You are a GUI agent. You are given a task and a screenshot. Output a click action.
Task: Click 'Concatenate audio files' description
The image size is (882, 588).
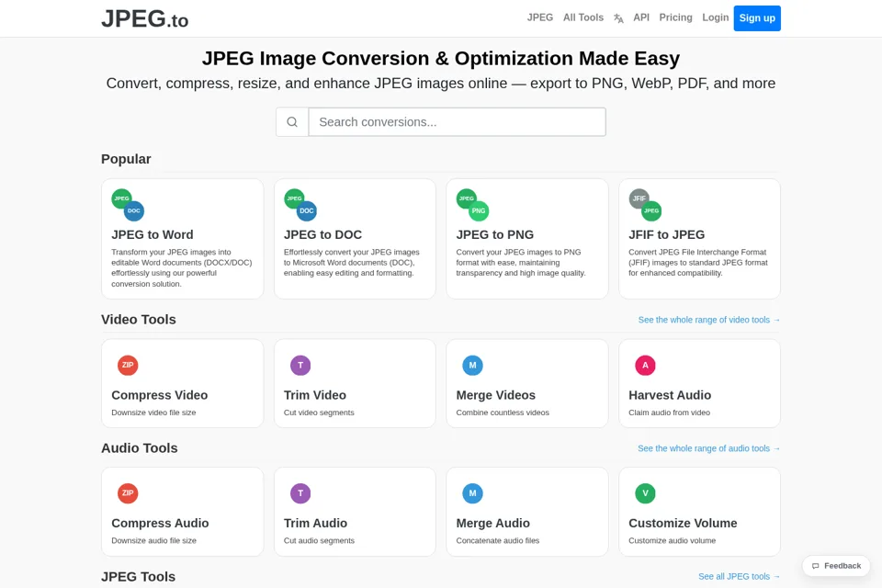[498, 541]
